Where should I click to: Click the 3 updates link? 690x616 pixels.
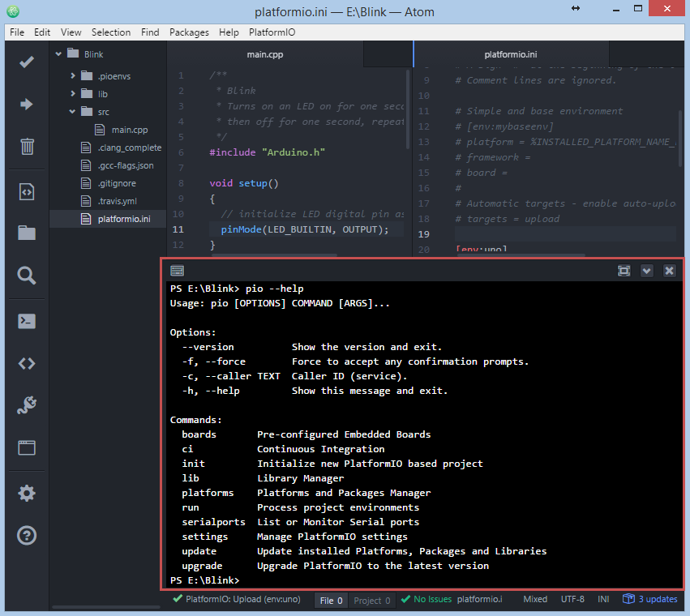[658, 599]
